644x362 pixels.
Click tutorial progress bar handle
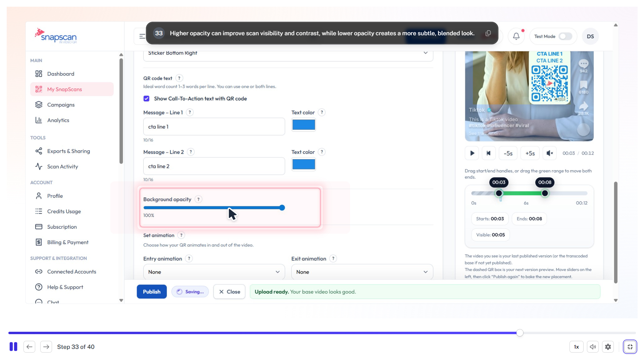[x=519, y=333]
